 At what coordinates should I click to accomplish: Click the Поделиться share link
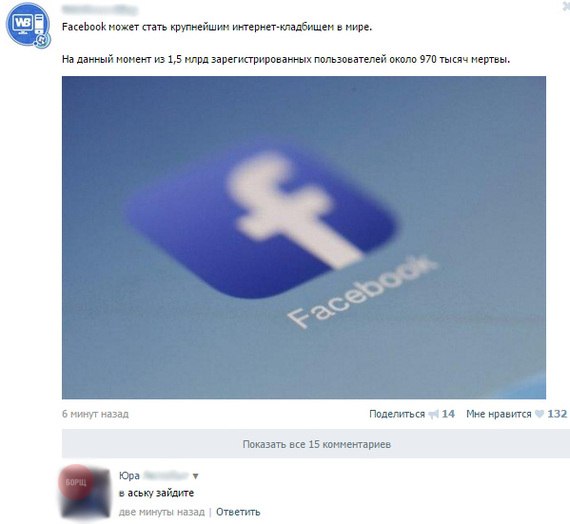[x=397, y=414]
